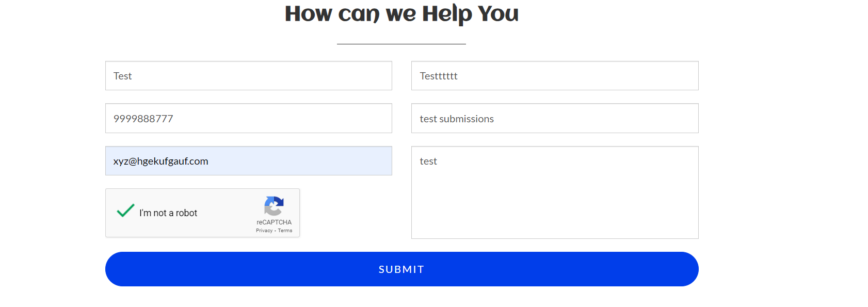Click the green reCAPTCHA checkmark

(x=125, y=211)
